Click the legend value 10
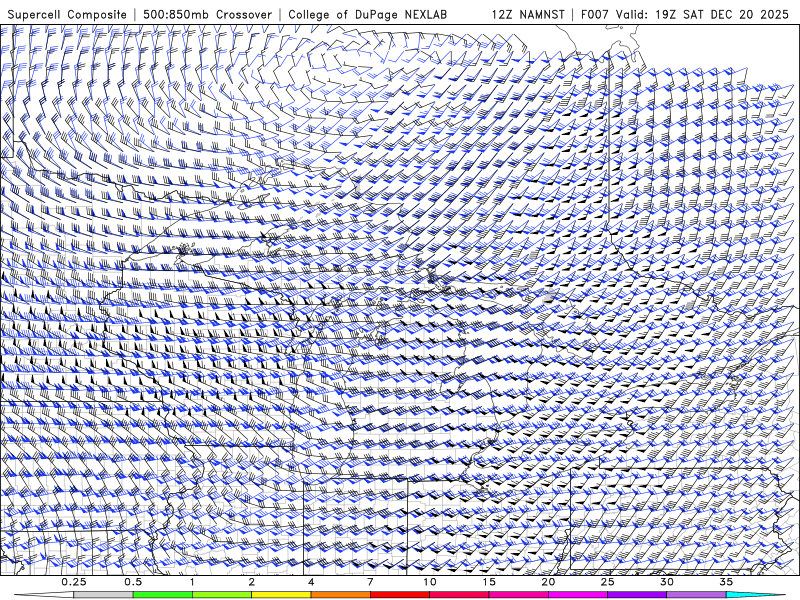This screenshot has height=600, width=800. pos(430,582)
